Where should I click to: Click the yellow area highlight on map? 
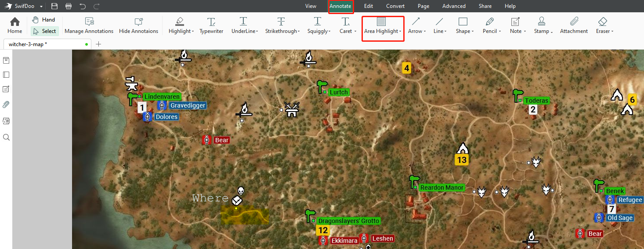(245, 215)
